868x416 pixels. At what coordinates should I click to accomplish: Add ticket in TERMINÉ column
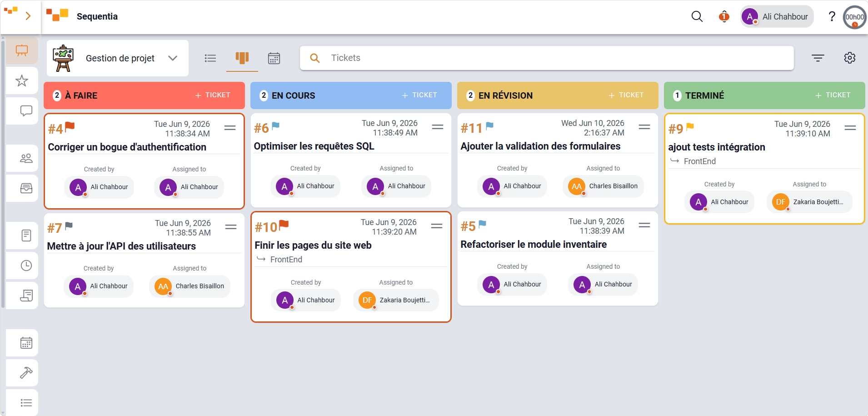point(833,95)
